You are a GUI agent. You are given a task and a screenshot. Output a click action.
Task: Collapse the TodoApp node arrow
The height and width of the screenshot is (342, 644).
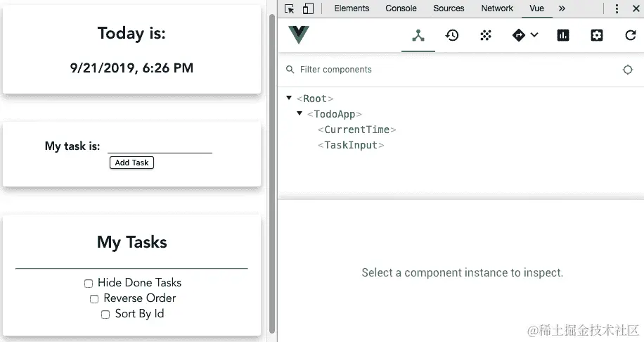(300, 113)
